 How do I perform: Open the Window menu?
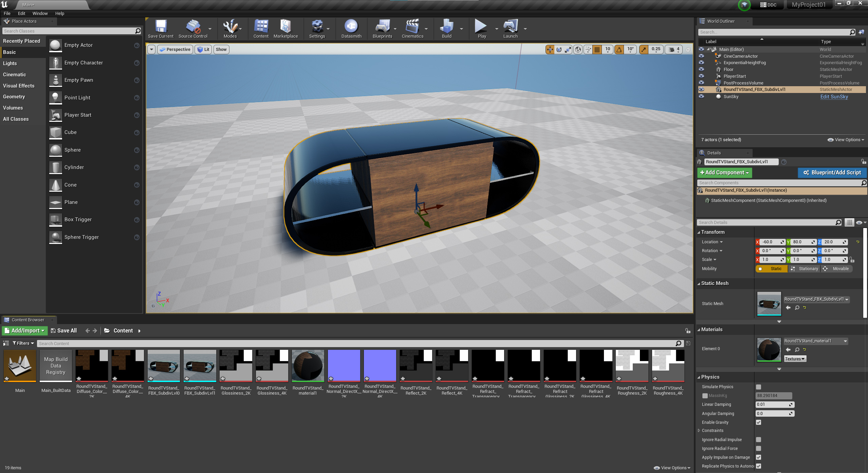[x=40, y=14]
